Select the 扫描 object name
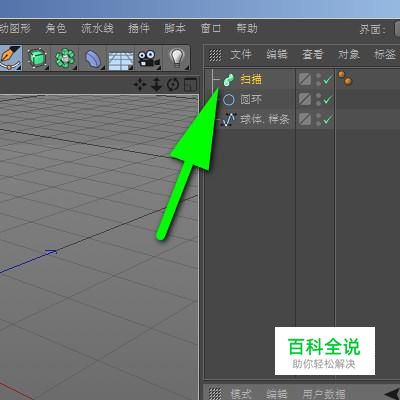400x400 pixels. tap(251, 80)
